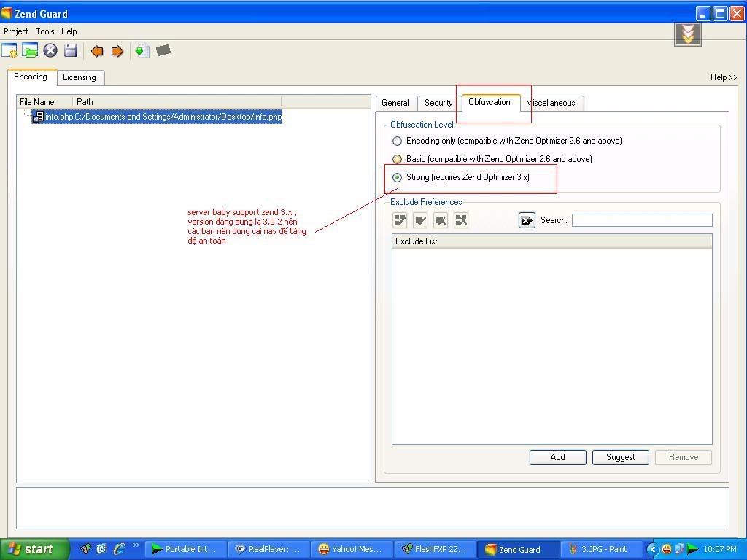This screenshot has width=747, height=560.
Task: Clear search with the icon beside Search
Action: (527, 220)
